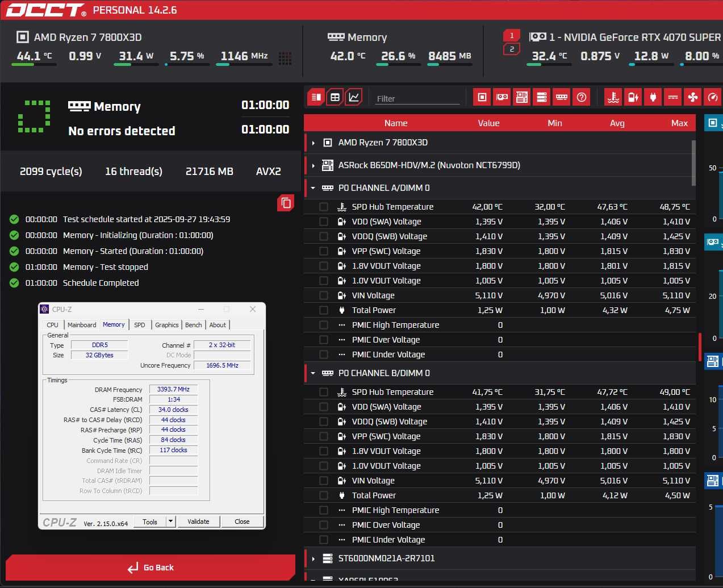This screenshot has height=588, width=723.
Task: Click the Go Back button
Action: tap(151, 568)
